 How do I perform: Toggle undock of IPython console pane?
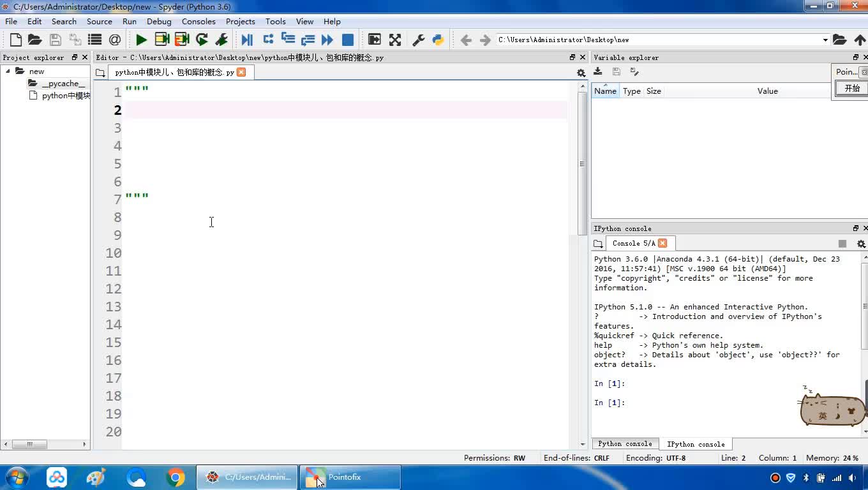click(856, 228)
